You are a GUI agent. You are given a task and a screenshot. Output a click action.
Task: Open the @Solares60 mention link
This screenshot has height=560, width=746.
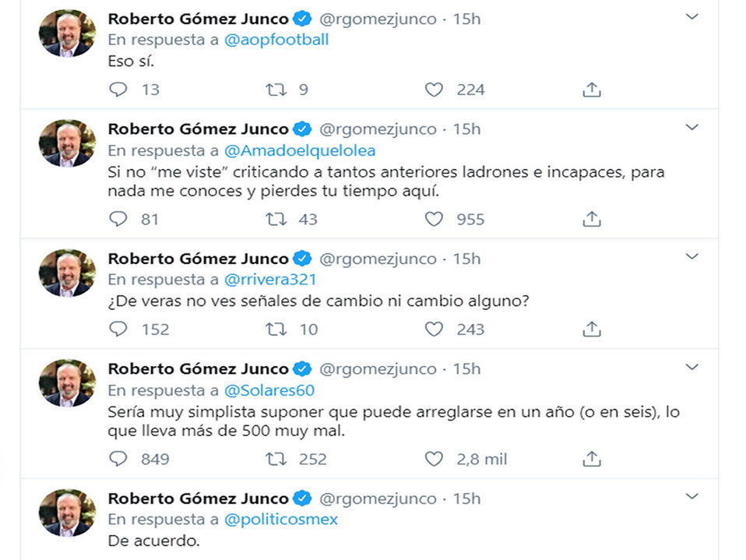click(x=269, y=390)
